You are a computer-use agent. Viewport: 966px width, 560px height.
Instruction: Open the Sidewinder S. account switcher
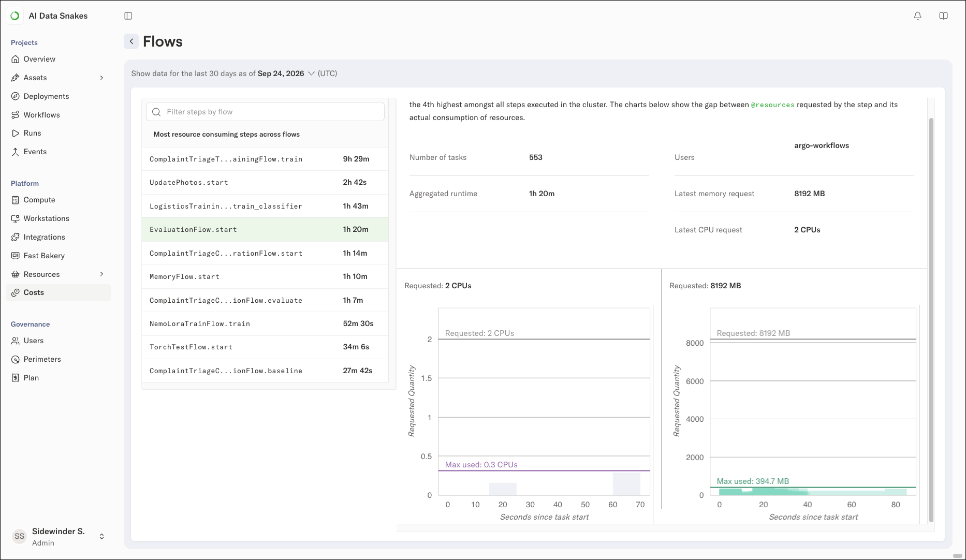(101, 536)
